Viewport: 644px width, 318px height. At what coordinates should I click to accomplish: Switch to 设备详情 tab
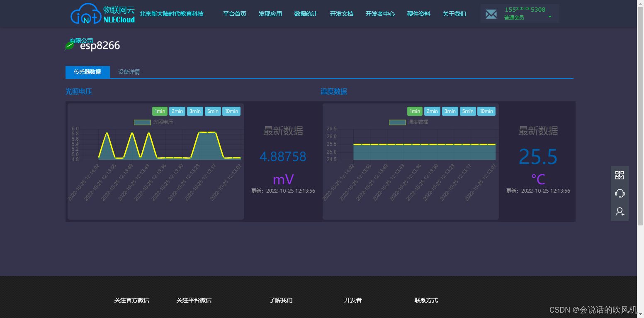pyautogui.click(x=129, y=72)
